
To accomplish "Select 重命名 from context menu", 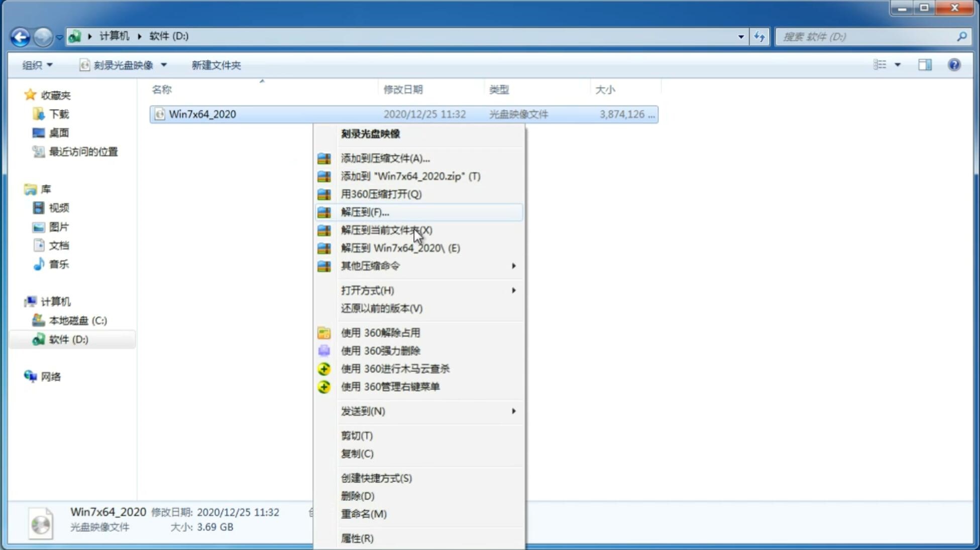I will pyautogui.click(x=364, y=514).
